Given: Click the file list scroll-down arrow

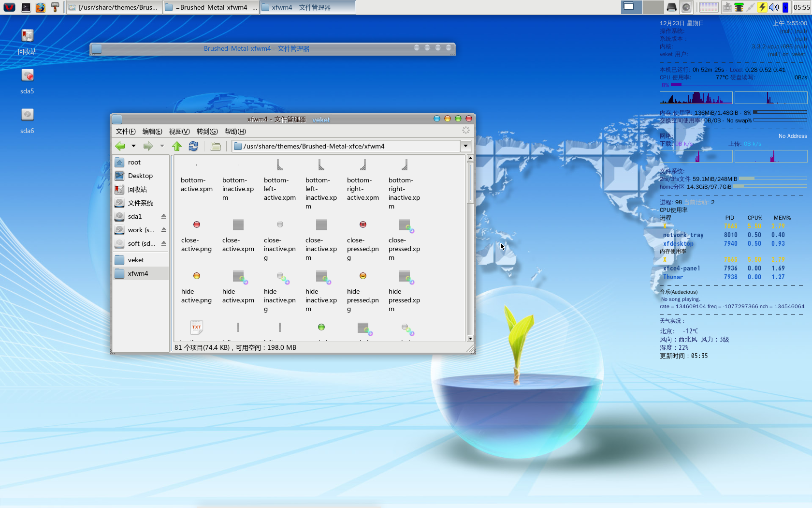Looking at the screenshot, I should pyautogui.click(x=470, y=339).
